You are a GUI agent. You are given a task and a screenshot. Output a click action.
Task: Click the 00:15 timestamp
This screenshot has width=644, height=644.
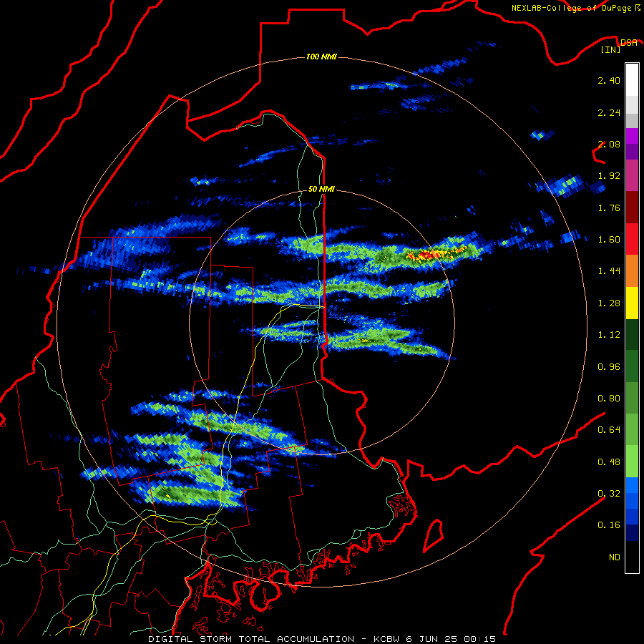[479, 639]
